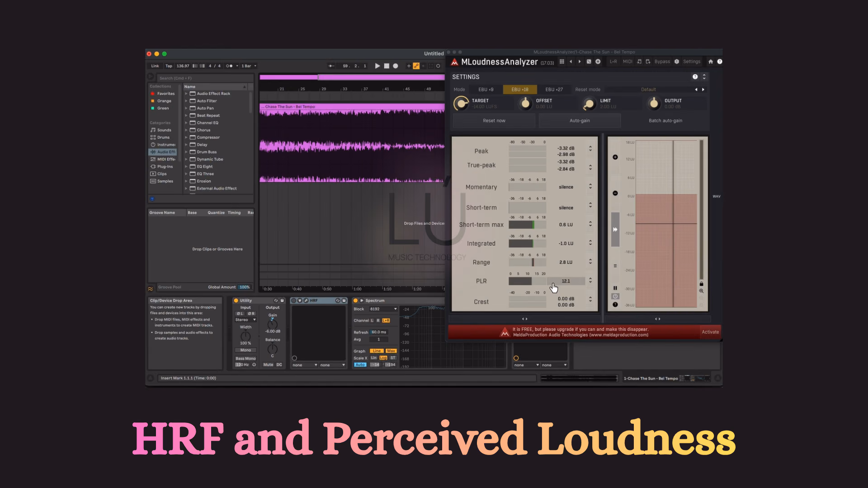The height and width of the screenshot is (488, 868).
Task: Select the EBU +27 mode tab
Action: pos(554,89)
